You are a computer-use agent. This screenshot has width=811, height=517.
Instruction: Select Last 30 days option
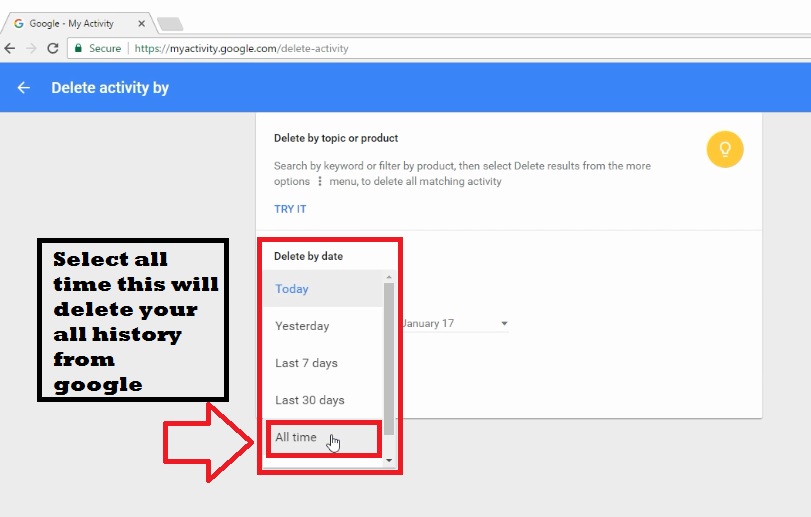pos(323,400)
